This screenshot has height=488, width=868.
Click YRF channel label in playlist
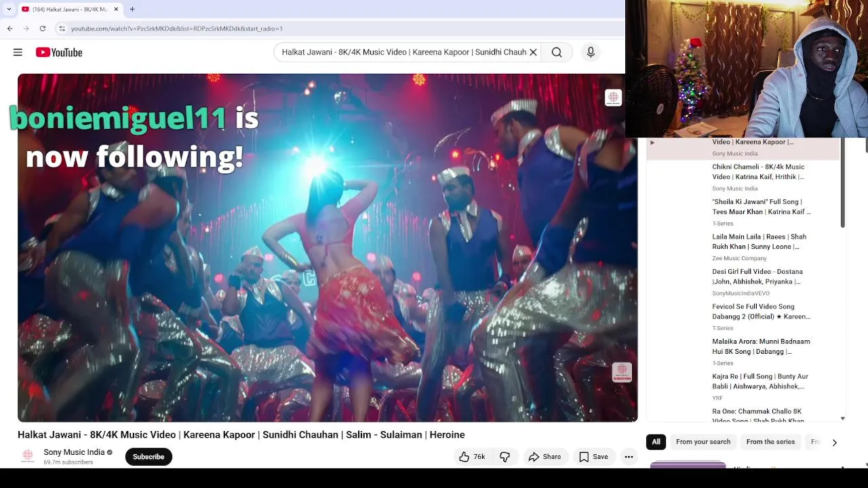point(717,398)
